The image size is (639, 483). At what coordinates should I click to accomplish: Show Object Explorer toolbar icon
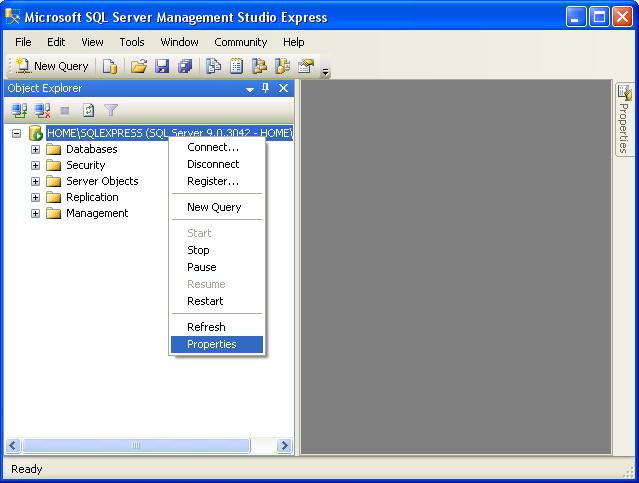pyautogui.click(x=259, y=66)
